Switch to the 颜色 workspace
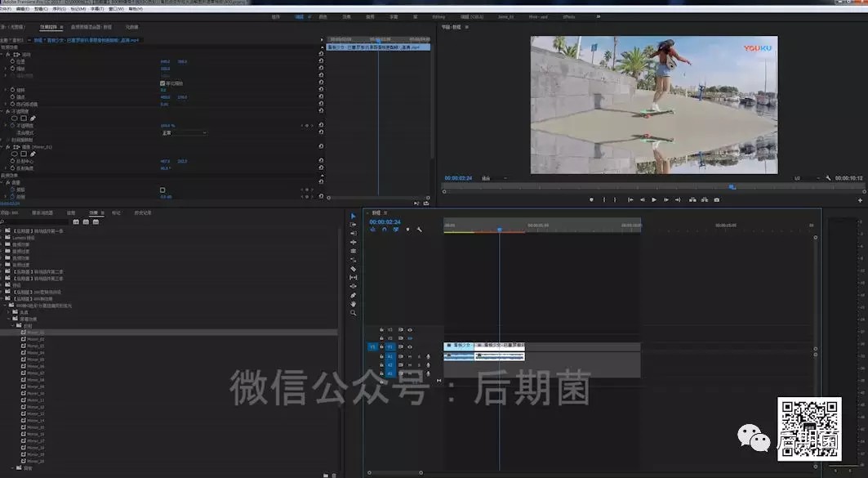Screen dimensions: 868x478 (323, 17)
